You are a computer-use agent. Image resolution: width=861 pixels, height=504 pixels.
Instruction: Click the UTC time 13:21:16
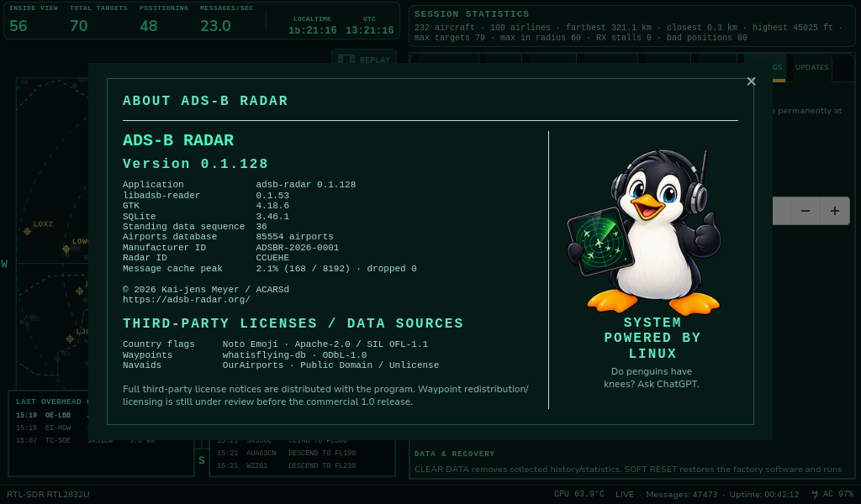[370, 30]
